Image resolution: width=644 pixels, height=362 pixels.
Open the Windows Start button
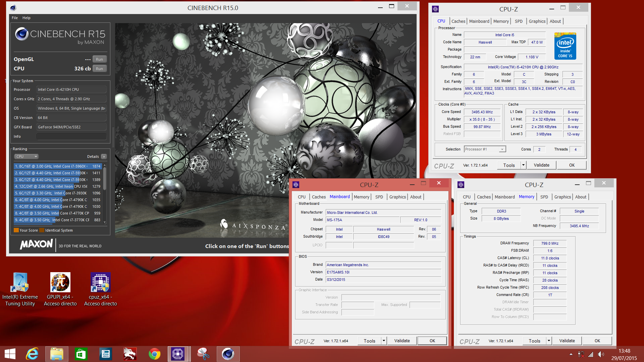10,354
